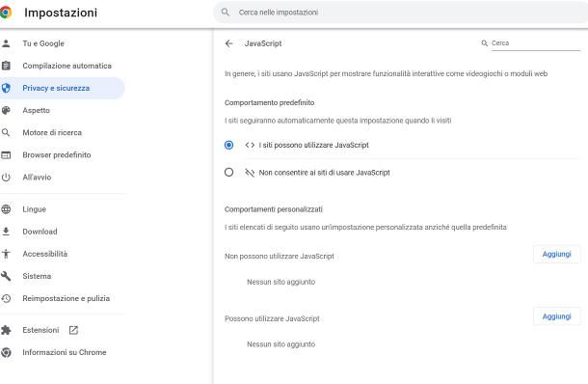Click the Browser predefinito window icon

click(x=6, y=155)
